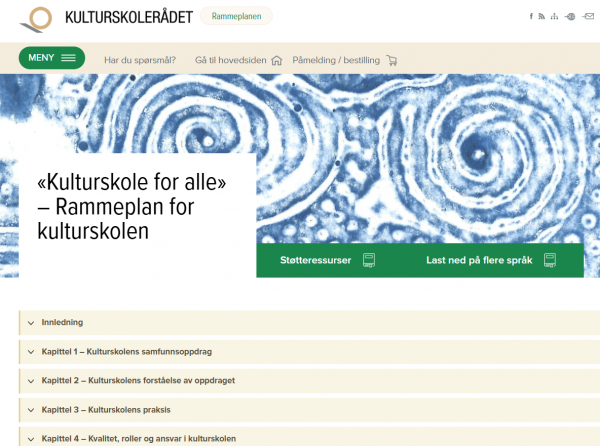Screen dimensions: 600x446
Task: Click the Facebook icon in header
Action: tap(531, 16)
